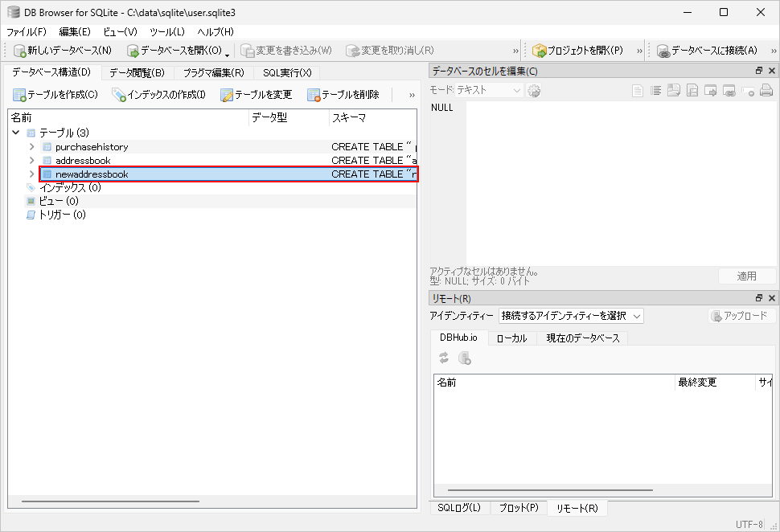Screen dimensions: 780x532
Task: Float the Edit Database Cell panel
Action: click(758, 72)
